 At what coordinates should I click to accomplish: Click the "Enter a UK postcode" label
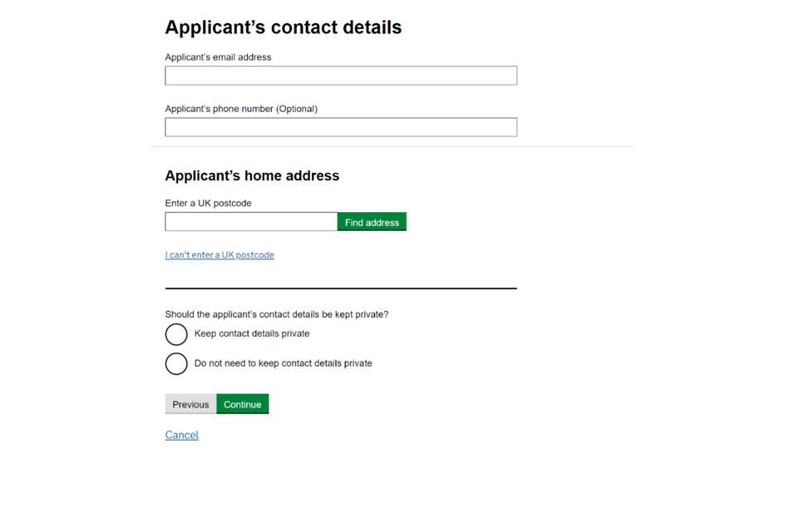[208, 204]
